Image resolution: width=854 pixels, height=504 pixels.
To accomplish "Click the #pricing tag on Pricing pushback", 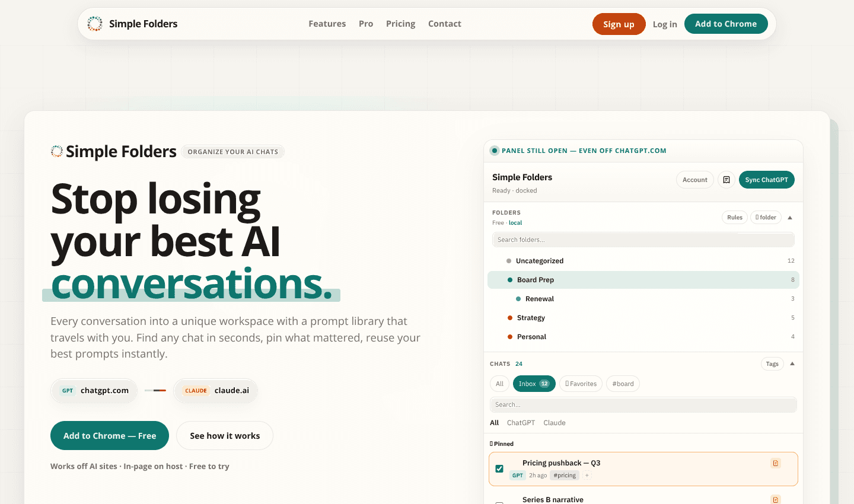I will pyautogui.click(x=565, y=476).
